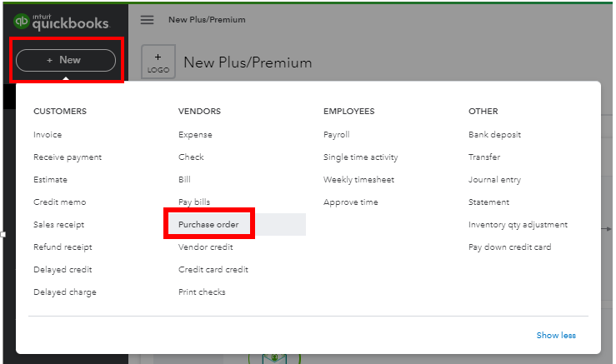The image size is (616, 364).
Task: Select Inventory qty adjustment
Action: point(518,225)
